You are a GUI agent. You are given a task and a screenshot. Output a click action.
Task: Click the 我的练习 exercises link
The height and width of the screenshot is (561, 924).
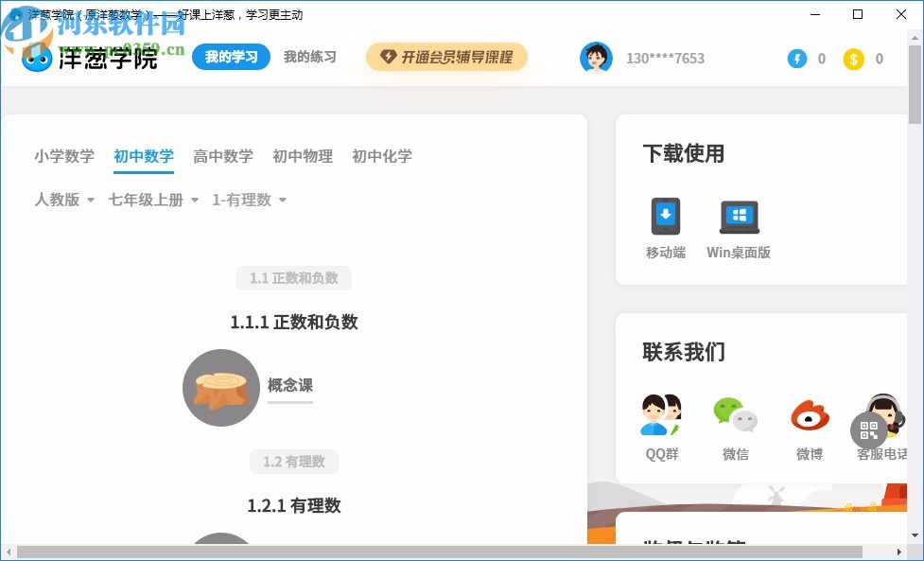[x=309, y=58]
